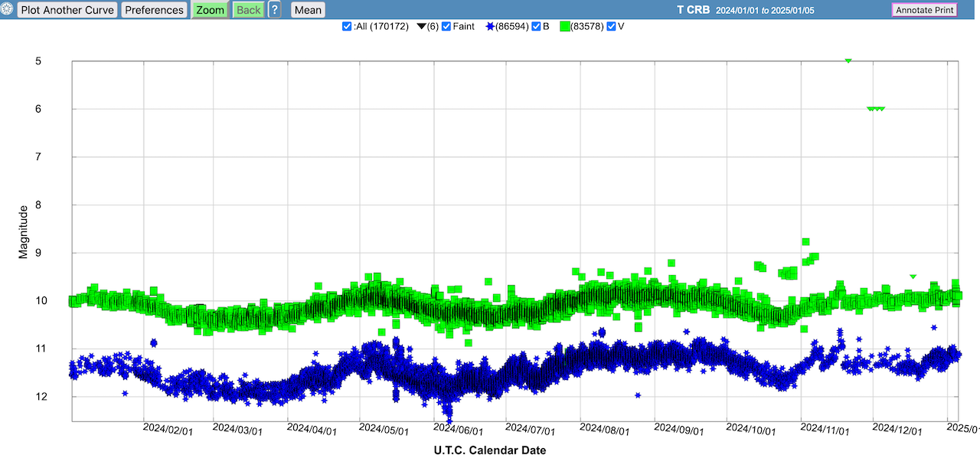Click the green triangle marker near 2024/12/15
The width and height of the screenshot is (980, 465).
point(913,277)
